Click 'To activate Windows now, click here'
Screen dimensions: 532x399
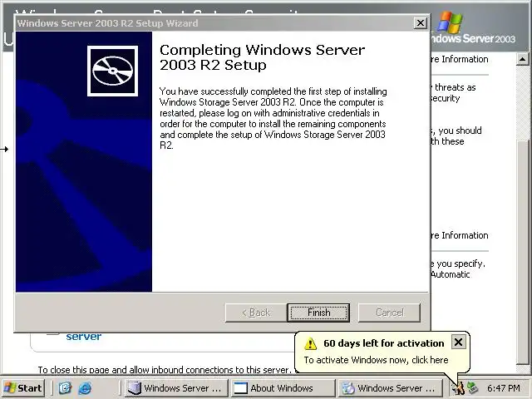pos(376,360)
